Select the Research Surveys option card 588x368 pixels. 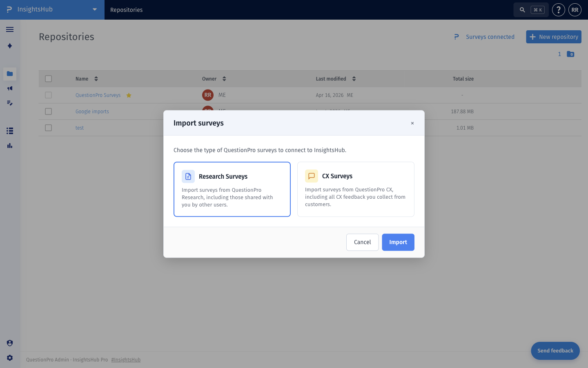coord(232,189)
